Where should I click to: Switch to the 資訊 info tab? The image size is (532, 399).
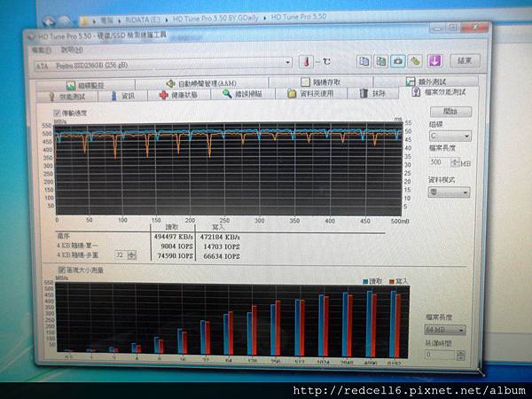pyautogui.click(x=123, y=96)
